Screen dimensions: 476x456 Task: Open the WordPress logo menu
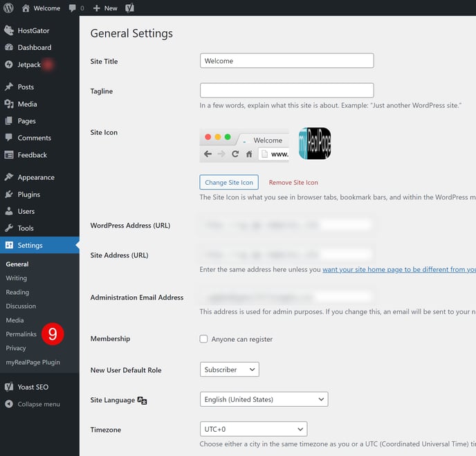(x=8, y=8)
